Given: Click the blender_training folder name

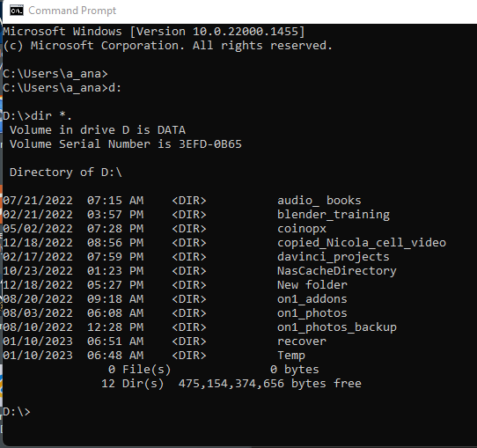Looking at the screenshot, I should (x=334, y=215).
